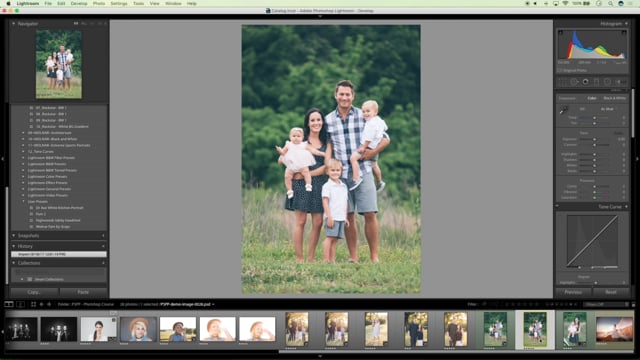Click the Previous button
640x360 pixels.
(573, 292)
